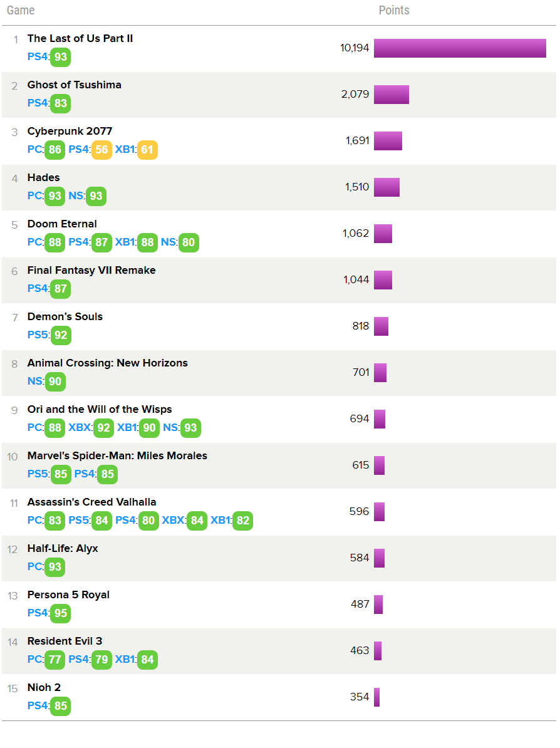Select the XBX 92 score for Ori
Image resolution: width=560 pixels, height=748 pixels.
[x=103, y=428]
